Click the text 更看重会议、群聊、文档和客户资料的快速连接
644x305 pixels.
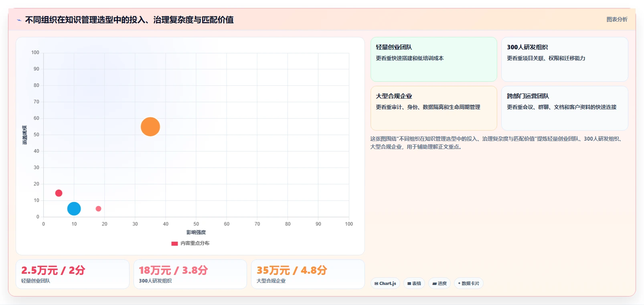pyautogui.click(x=561, y=107)
